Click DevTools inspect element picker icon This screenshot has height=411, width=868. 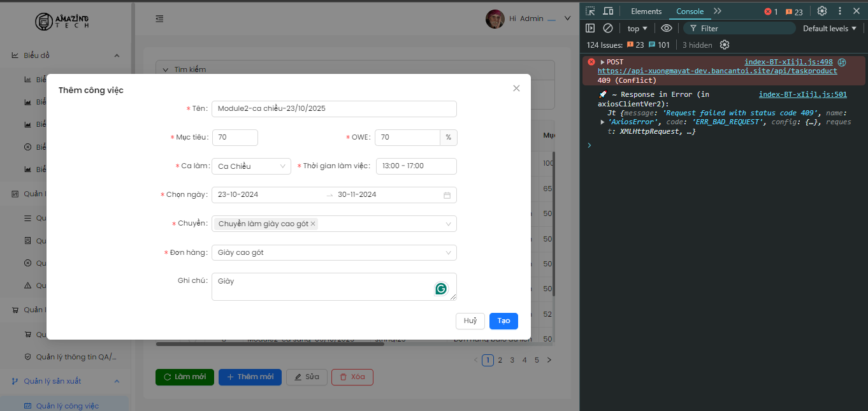click(x=590, y=11)
